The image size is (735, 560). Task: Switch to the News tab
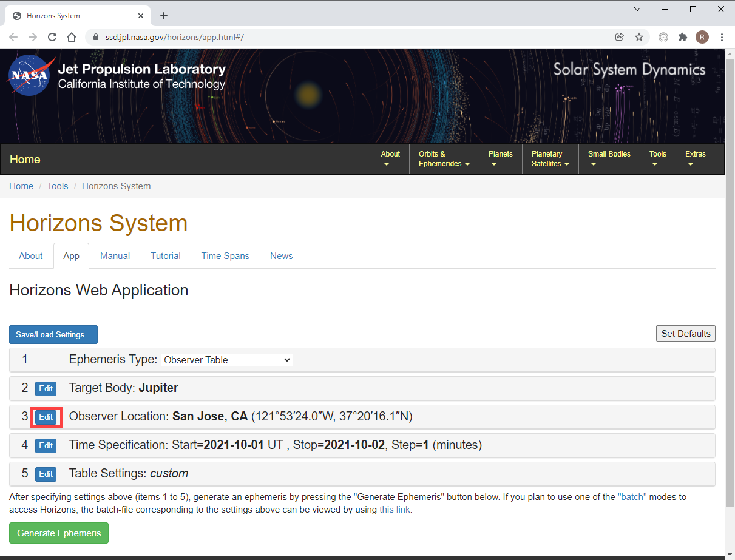[x=282, y=256]
